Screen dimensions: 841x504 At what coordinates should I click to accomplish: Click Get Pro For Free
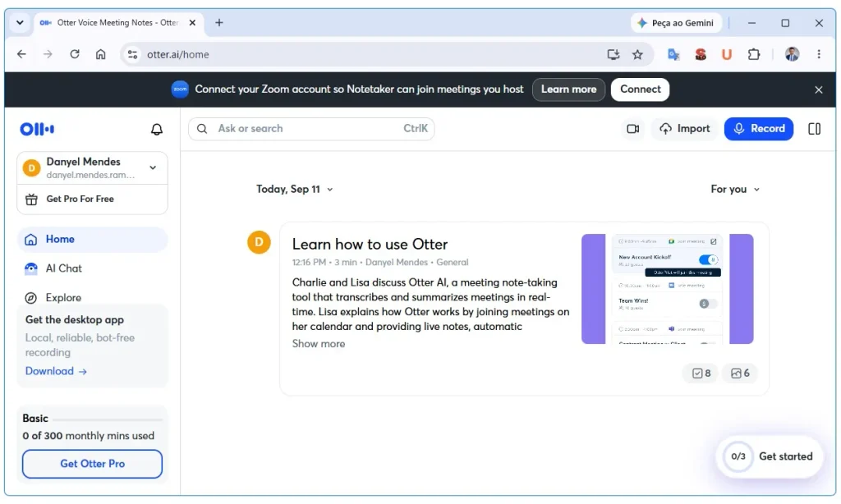point(92,199)
